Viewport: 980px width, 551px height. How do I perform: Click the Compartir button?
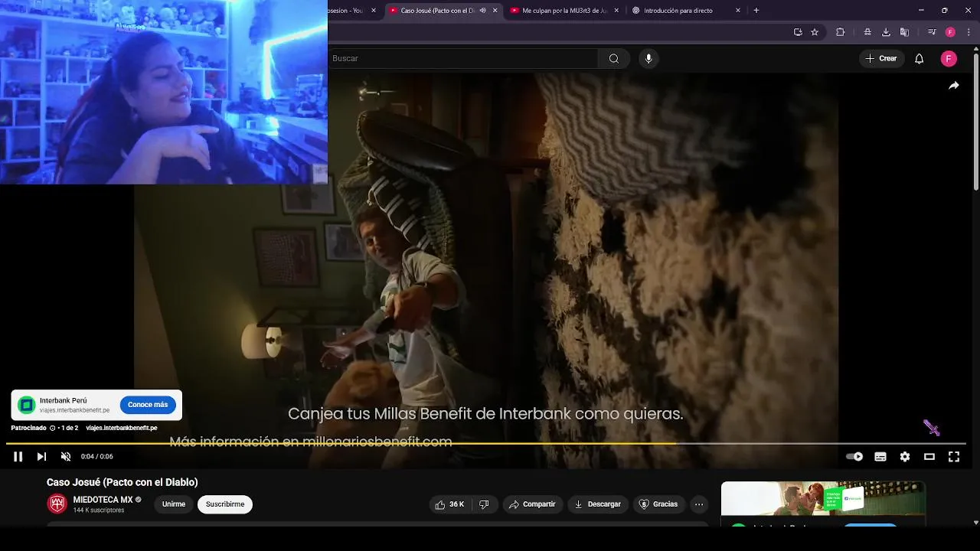click(x=532, y=504)
